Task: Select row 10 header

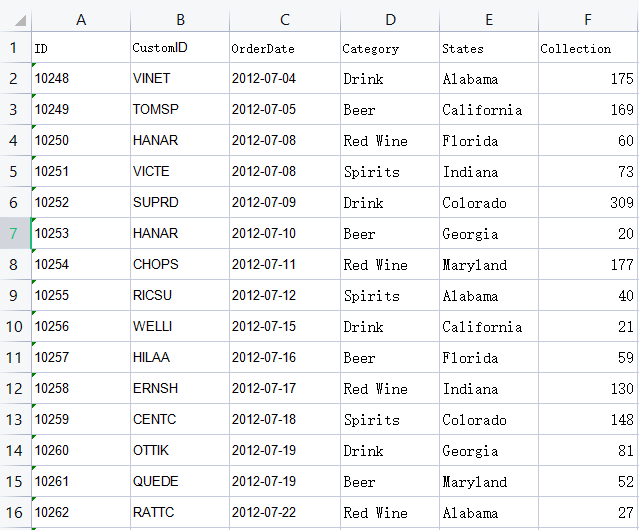Action: [15, 326]
